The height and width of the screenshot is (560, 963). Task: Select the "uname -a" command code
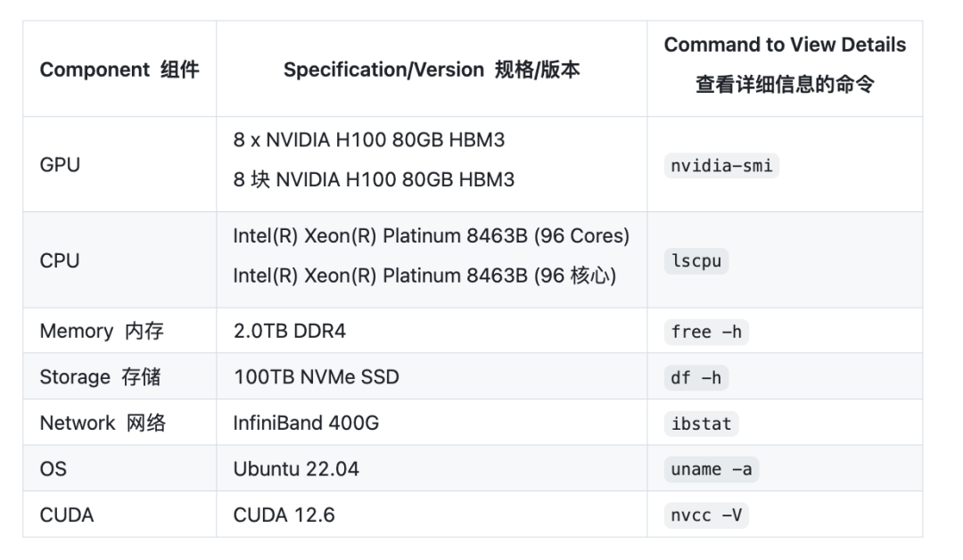[x=712, y=469]
